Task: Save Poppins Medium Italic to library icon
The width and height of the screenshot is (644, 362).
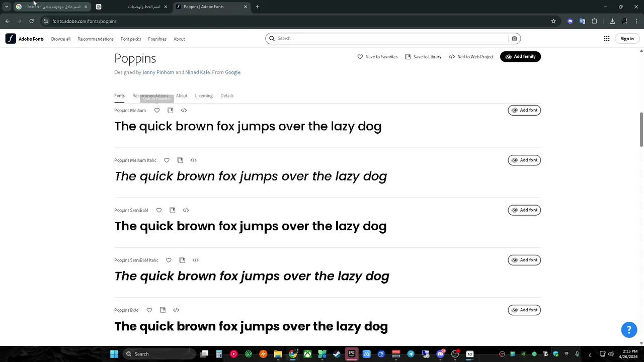Action: click(180, 160)
